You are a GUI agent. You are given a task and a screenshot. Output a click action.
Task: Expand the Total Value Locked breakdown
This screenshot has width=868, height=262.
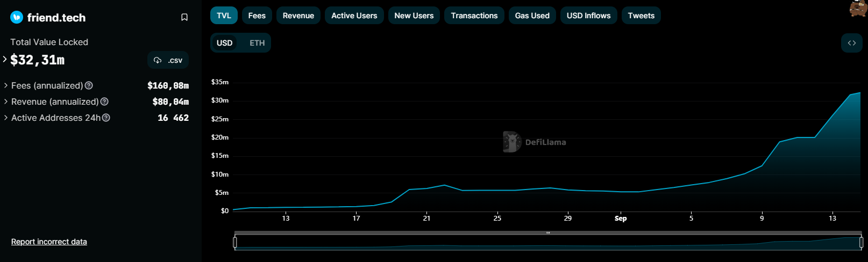click(x=5, y=59)
